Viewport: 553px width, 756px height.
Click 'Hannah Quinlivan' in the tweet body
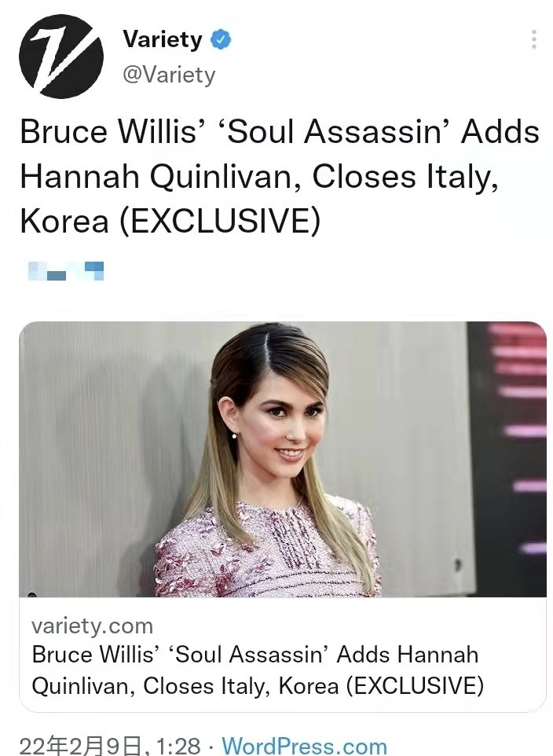point(156,176)
